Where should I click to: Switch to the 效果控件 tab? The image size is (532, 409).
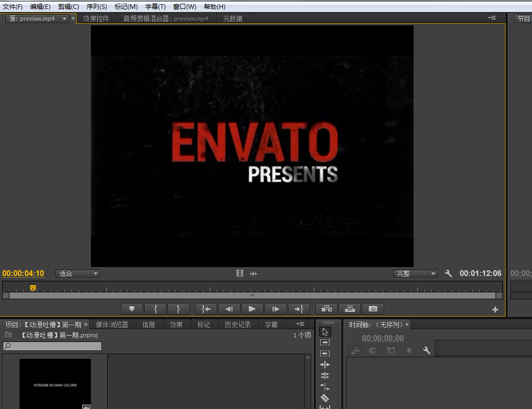coord(96,18)
